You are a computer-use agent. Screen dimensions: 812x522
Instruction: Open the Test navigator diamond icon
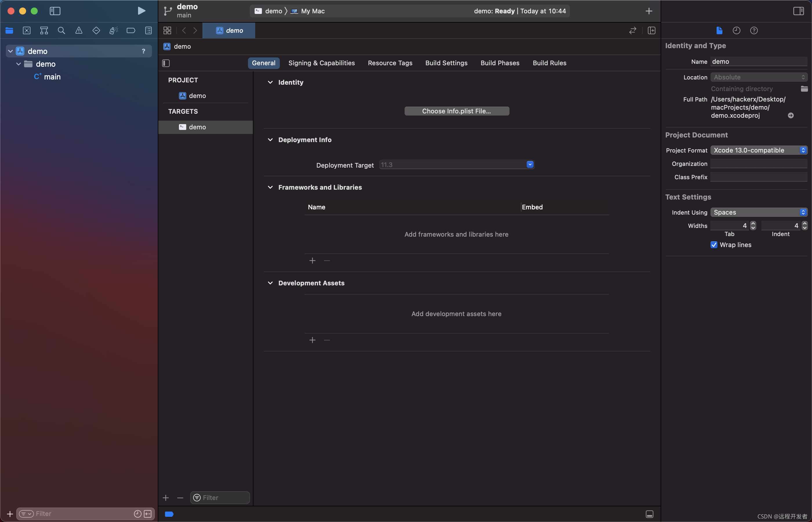click(96, 30)
